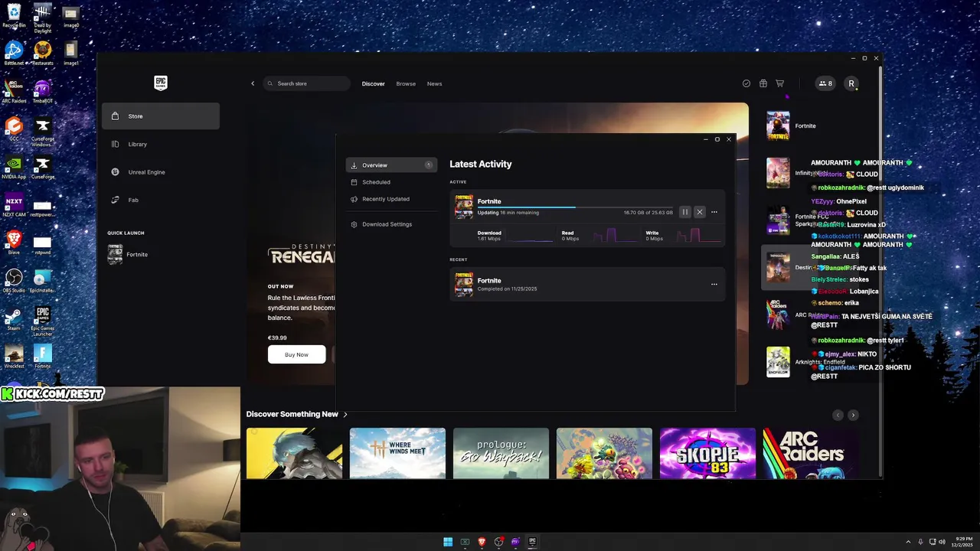Expand Discover Something New arrow
Viewport: 980px width, 551px height.
tap(345, 415)
